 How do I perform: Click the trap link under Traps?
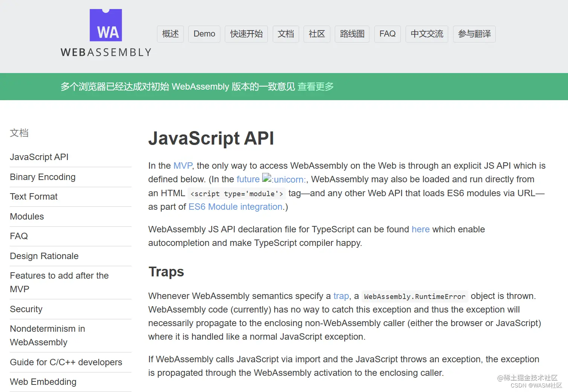pos(341,296)
